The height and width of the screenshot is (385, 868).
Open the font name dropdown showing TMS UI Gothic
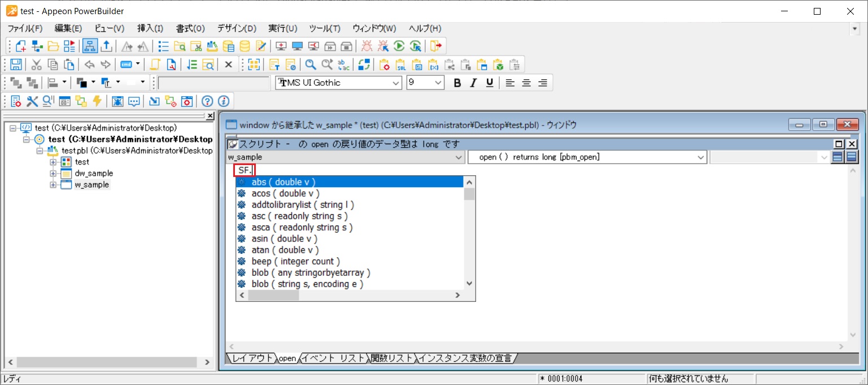(x=395, y=83)
